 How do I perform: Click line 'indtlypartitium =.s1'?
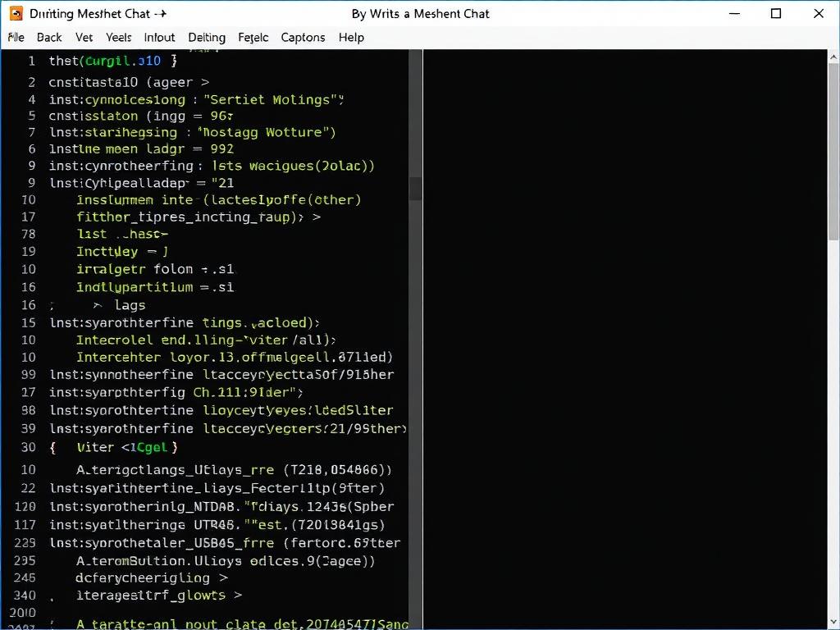pos(155,287)
